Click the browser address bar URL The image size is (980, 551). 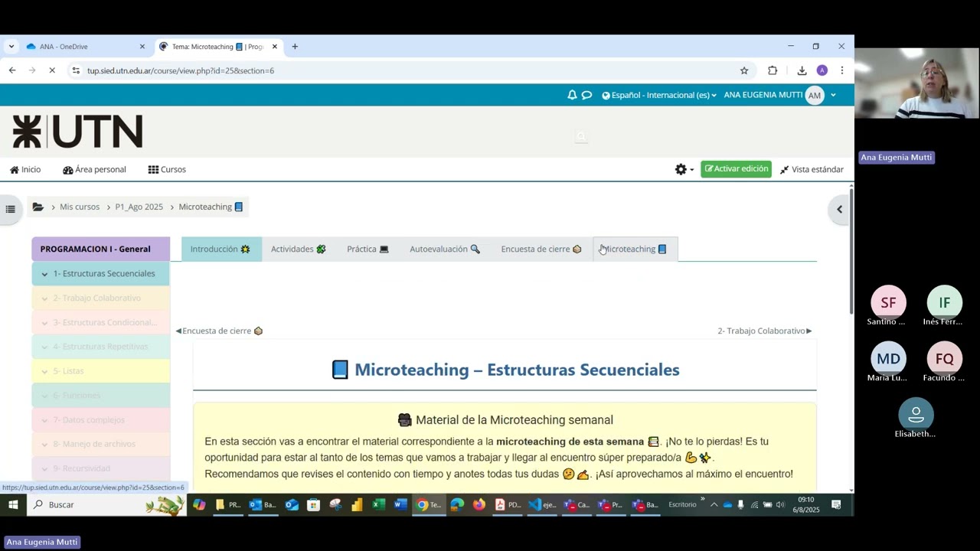pyautogui.click(x=181, y=70)
